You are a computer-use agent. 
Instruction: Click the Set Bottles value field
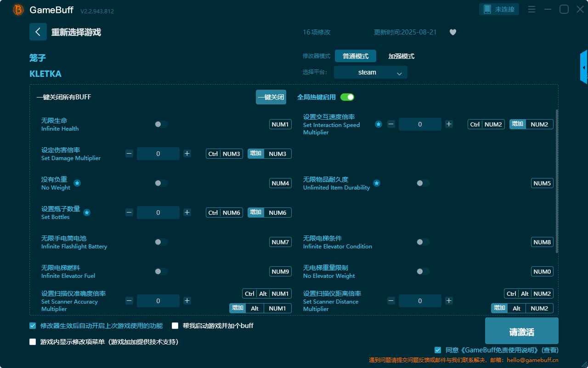coord(158,213)
